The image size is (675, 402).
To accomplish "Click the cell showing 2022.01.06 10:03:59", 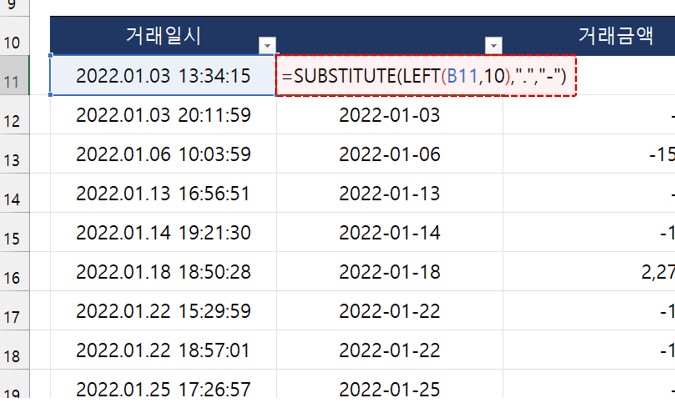I will (162, 154).
